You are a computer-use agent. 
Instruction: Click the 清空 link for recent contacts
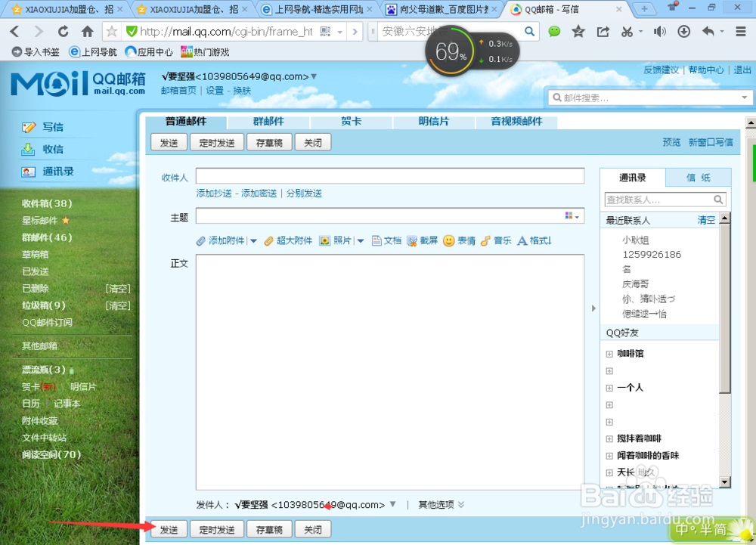pyautogui.click(x=706, y=220)
